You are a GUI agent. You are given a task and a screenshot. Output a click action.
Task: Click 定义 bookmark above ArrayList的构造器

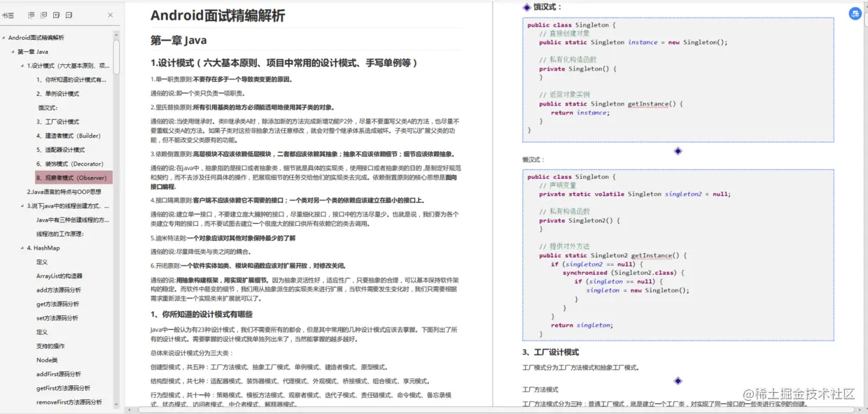42,262
